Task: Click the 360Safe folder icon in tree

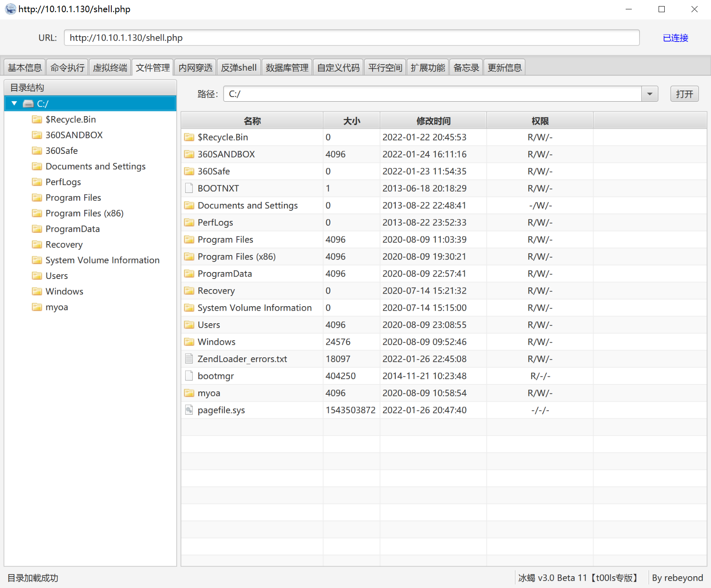Action: pos(37,151)
